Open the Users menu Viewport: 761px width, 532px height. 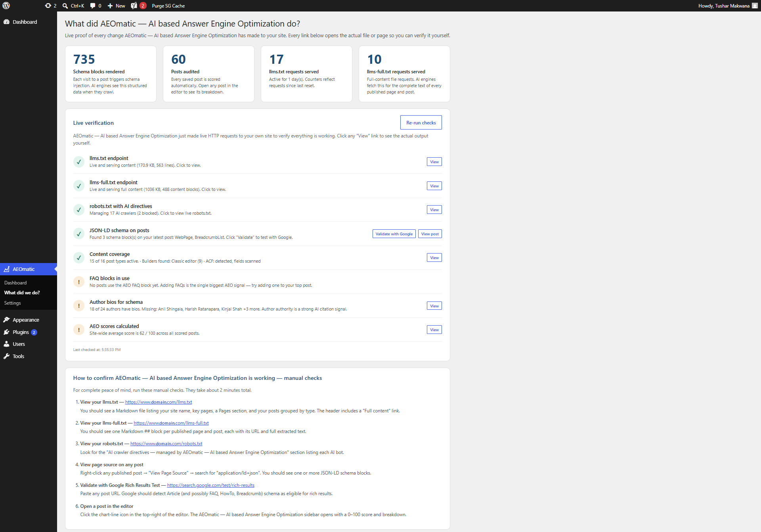(29, 344)
